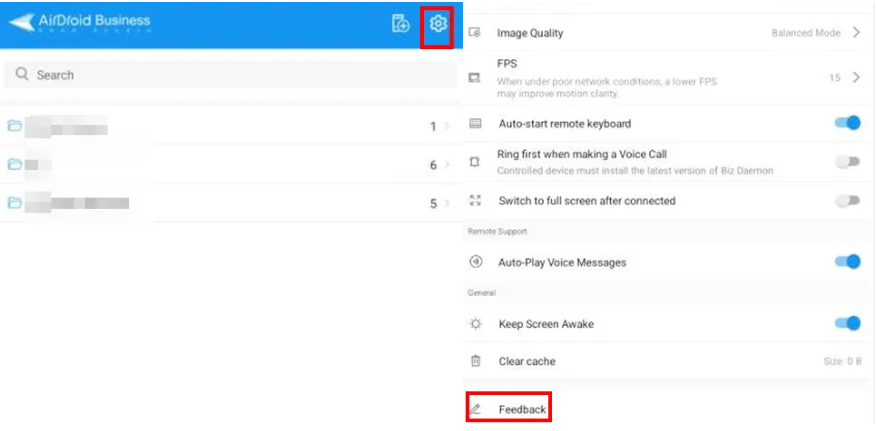The height and width of the screenshot is (431, 877).
Task: Click the Balanced Mode value
Action: click(x=806, y=33)
